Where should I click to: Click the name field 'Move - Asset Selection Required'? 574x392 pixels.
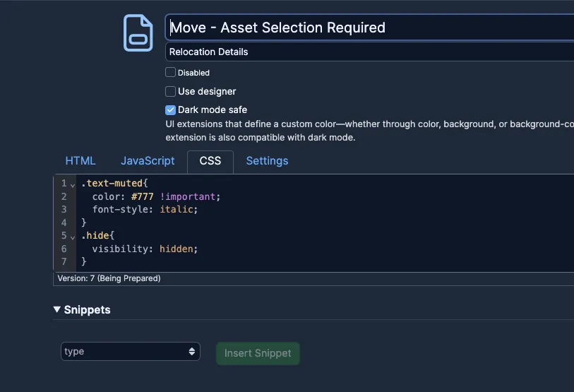(x=369, y=28)
